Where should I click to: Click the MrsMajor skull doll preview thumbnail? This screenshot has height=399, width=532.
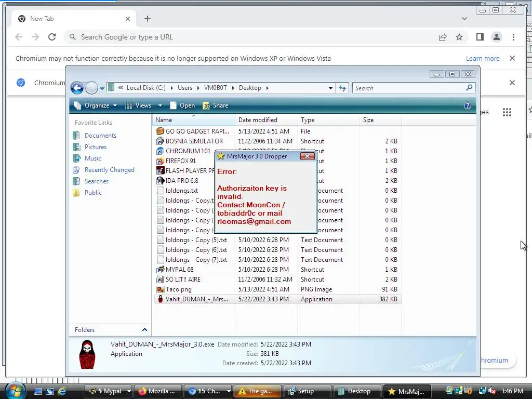(87, 354)
